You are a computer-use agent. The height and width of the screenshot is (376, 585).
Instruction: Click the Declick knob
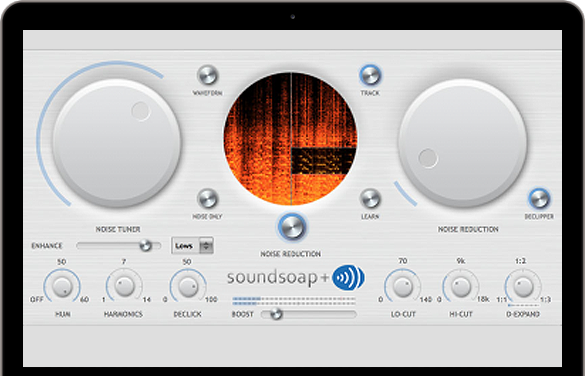[188, 287]
